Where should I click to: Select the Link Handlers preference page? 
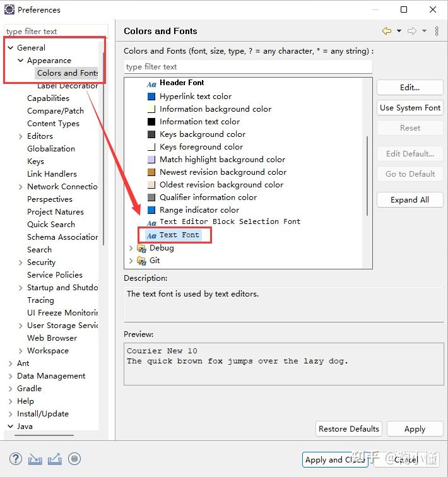pyautogui.click(x=52, y=174)
